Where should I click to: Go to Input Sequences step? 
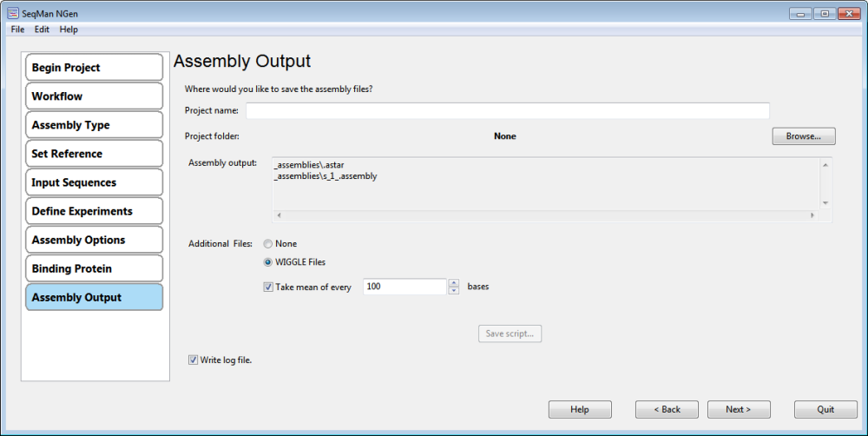94,182
